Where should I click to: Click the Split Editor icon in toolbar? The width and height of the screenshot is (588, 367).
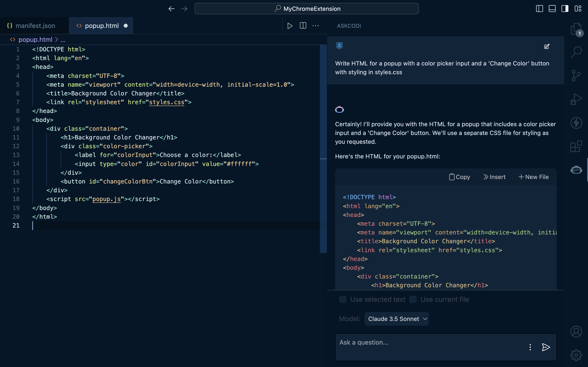tap(303, 25)
